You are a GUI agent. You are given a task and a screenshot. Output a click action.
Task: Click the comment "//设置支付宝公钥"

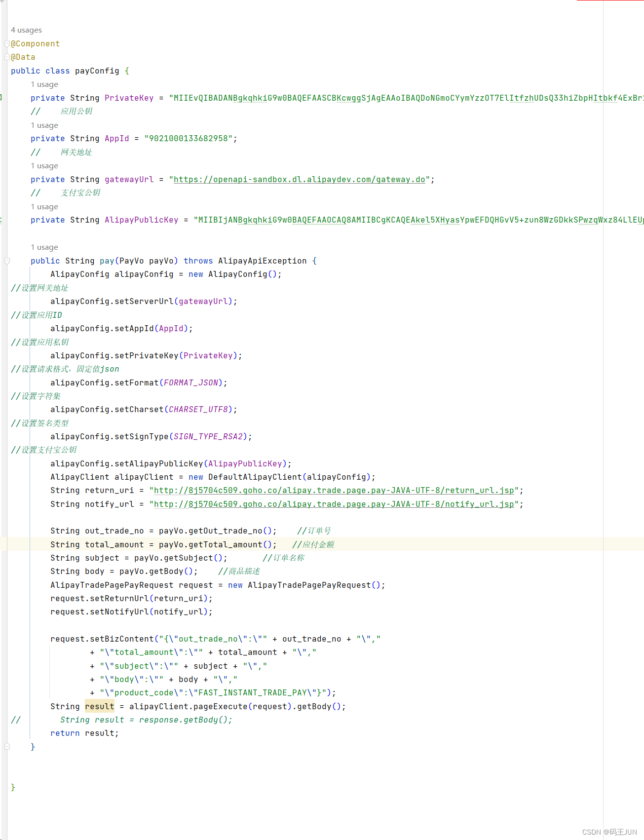(x=44, y=450)
